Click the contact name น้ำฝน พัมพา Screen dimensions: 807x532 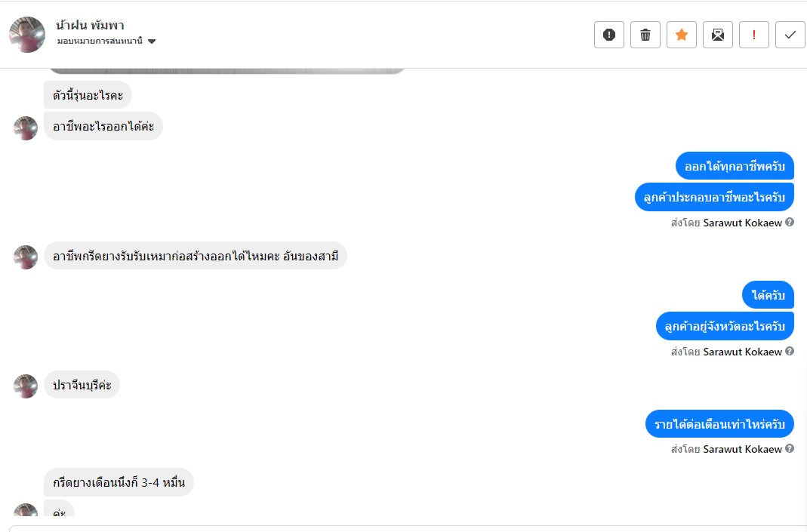click(x=90, y=25)
